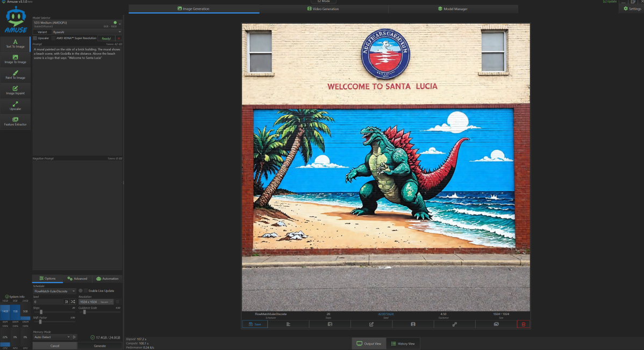Enable AMD XDNA Super Resolution checkbox
Screen dimensions: 644x350
pyautogui.click(x=53, y=38)
